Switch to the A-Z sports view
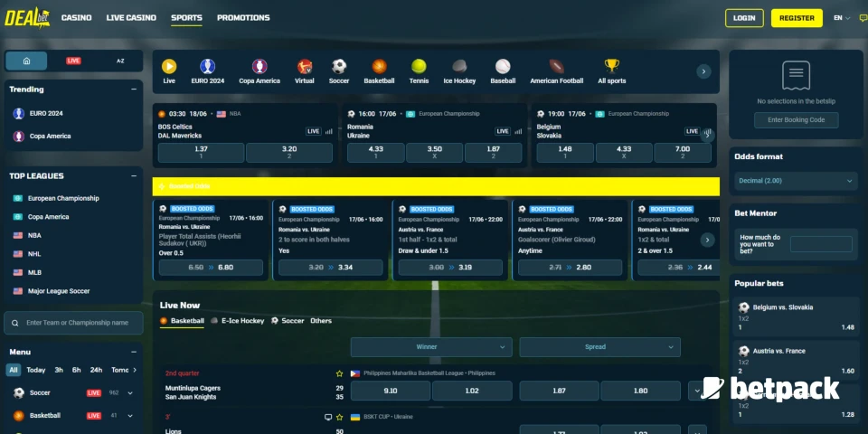The image size is (868, 434). tap(120, 61)
